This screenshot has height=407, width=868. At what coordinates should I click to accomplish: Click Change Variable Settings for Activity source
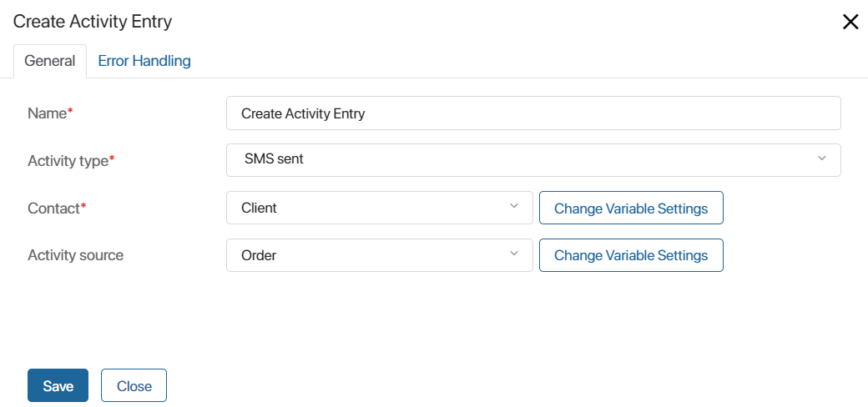pyautogui.click(x=631, y=255)
